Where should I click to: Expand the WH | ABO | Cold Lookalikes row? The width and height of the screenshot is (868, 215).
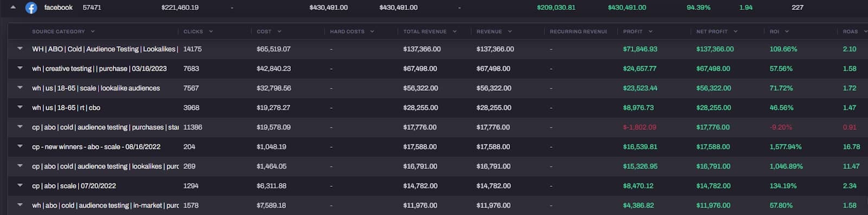pos(20,49)
